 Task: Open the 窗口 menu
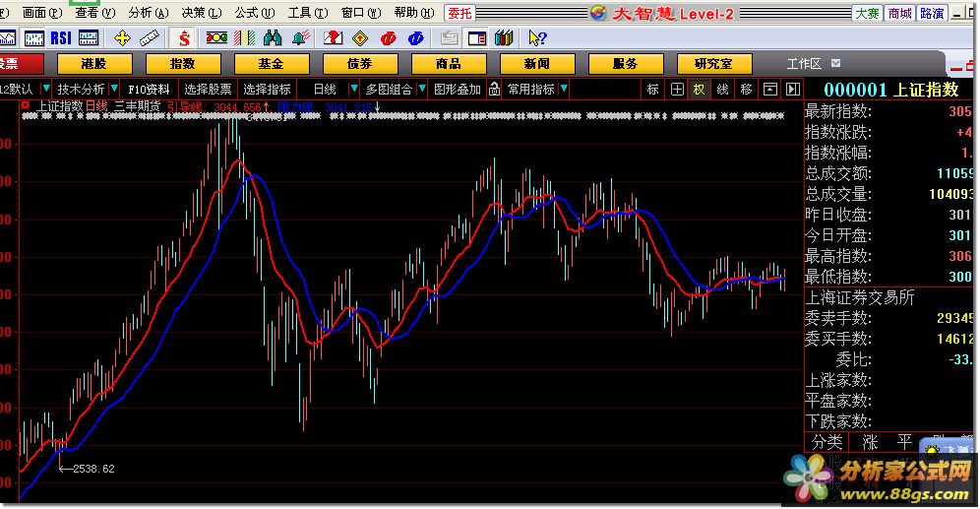361,13
